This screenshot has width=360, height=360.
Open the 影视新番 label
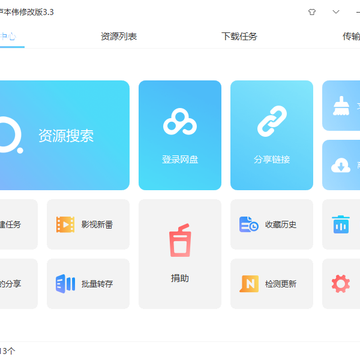(97, 225)
